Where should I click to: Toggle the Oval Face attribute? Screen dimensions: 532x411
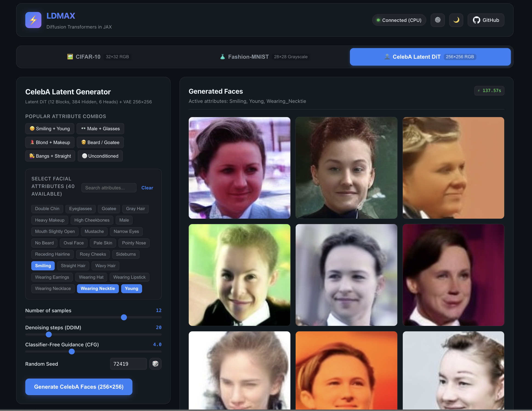click(x=74, y=243)
